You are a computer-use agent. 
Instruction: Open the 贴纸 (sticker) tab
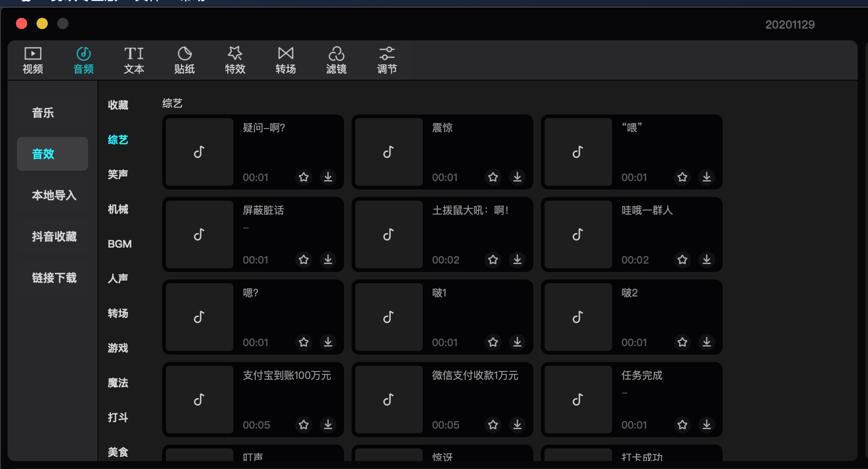point(185,61)
